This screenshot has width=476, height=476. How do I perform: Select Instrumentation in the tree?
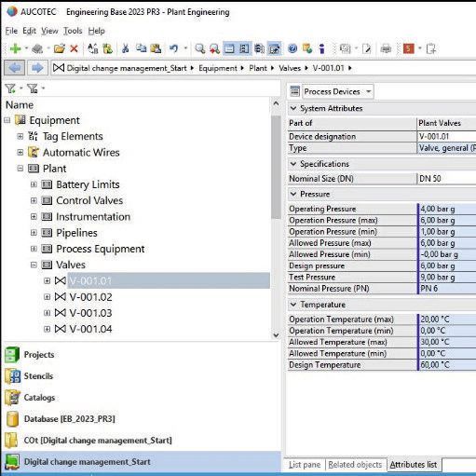coord(93,217)
